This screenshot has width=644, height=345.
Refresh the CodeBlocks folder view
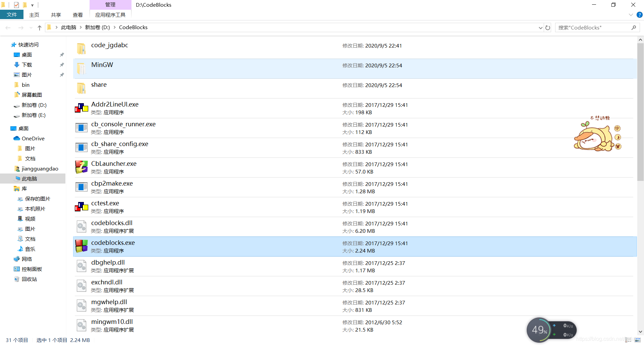point(548,27)
